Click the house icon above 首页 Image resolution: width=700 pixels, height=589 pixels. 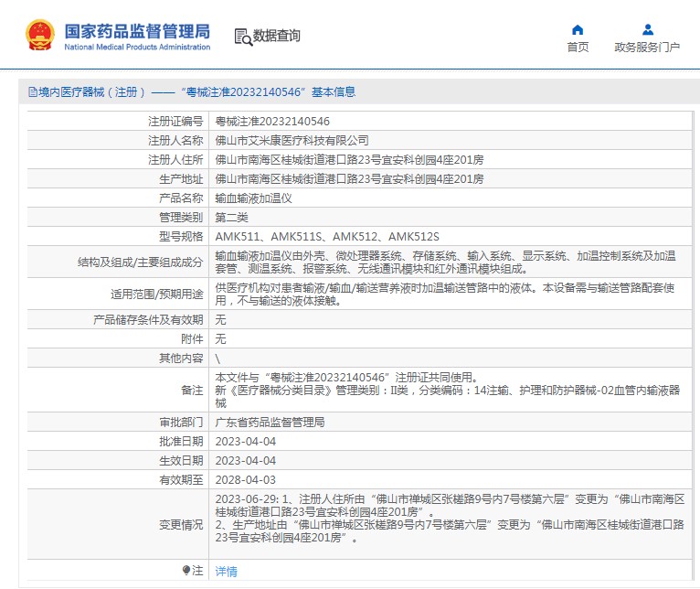[578, 29]
